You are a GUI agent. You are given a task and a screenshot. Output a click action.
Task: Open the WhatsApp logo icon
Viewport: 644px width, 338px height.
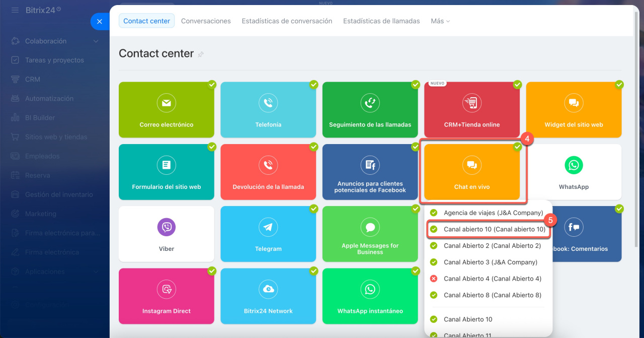[x=574, y=165]
